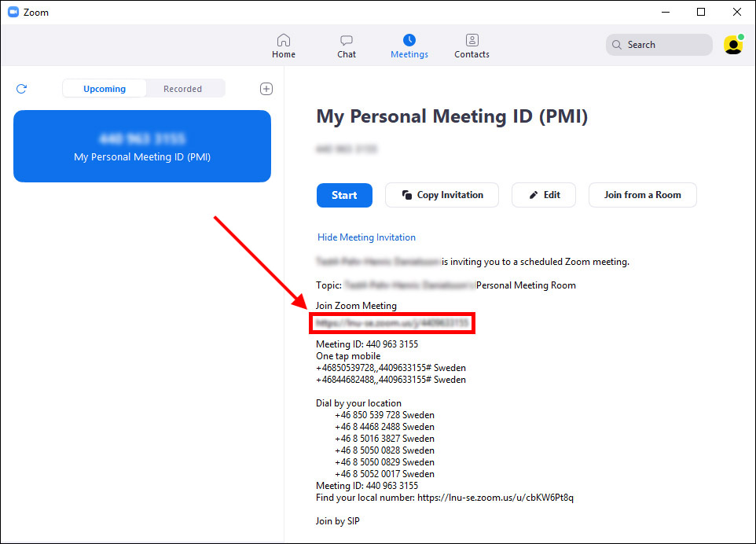Select the My Personal Meeting ID card

pyautogui.click(x=142, y=146)
